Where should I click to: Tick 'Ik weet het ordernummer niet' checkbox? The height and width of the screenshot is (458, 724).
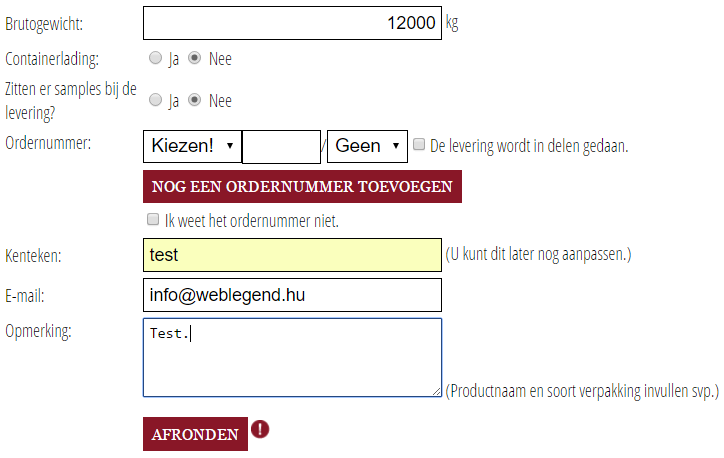pyautogui.click(x=153, y=220)
